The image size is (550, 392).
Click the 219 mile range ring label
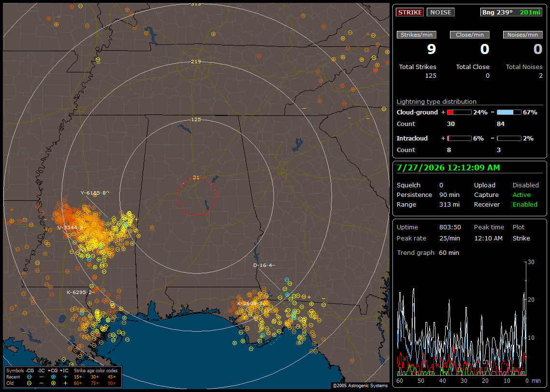(x=196, y=61)
